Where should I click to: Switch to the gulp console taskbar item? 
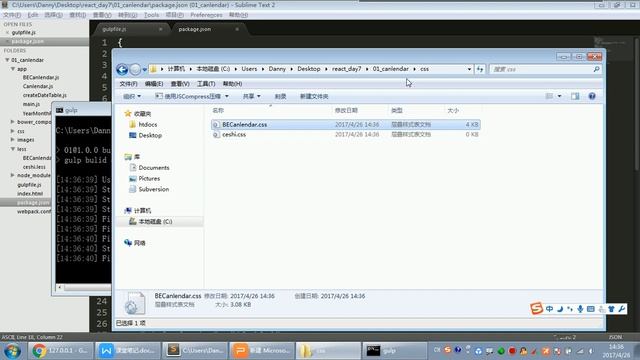pyautogui.click(x=395, y=351)
